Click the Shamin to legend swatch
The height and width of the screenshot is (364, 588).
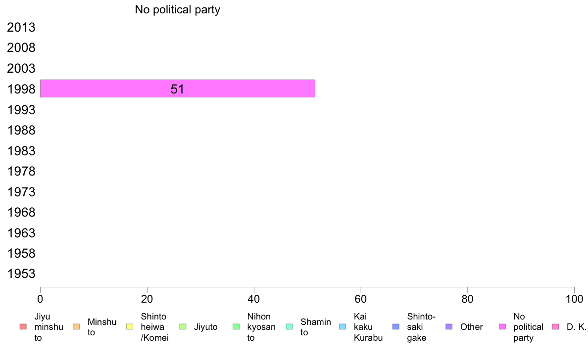[290, 326]
